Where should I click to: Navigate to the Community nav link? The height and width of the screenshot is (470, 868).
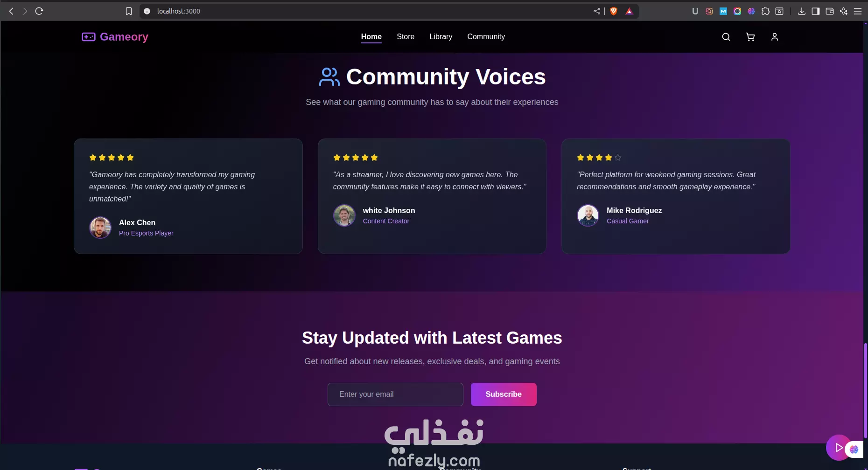coord(486,37)
